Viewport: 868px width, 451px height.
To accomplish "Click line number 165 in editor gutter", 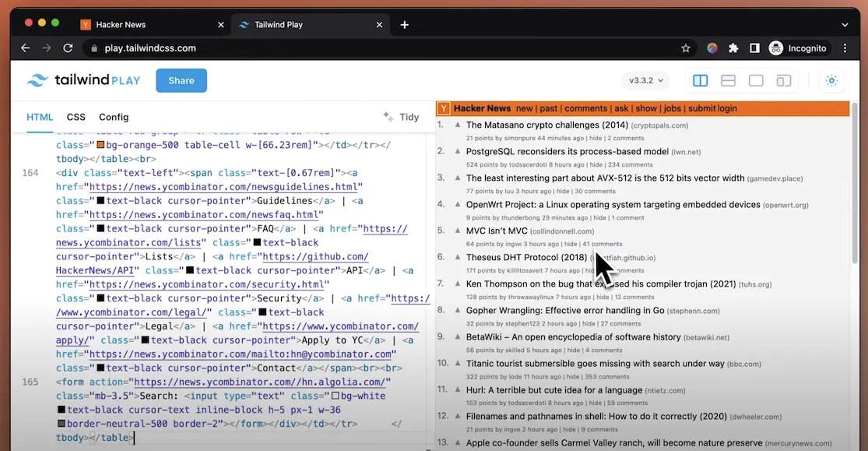I will tap(30, 382).
